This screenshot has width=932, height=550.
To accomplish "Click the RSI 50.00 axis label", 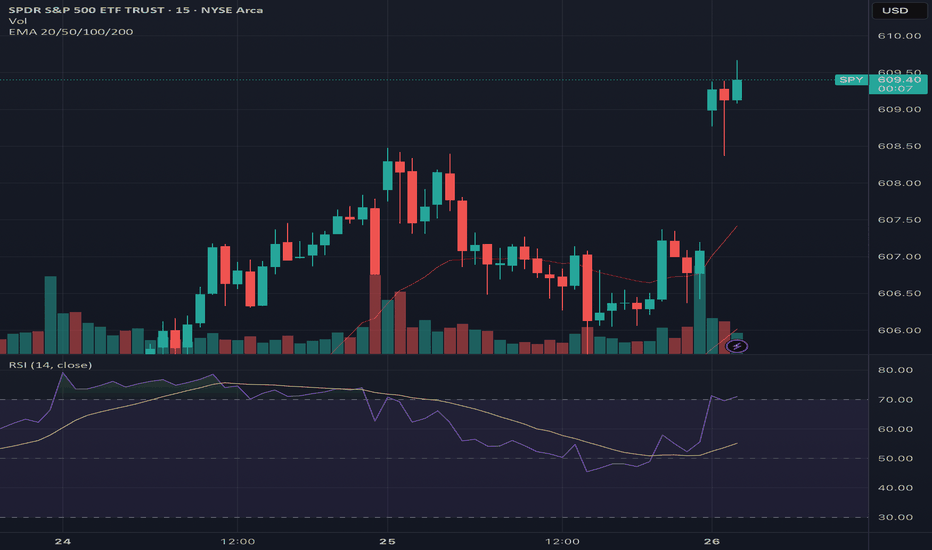I will (895, 458).
